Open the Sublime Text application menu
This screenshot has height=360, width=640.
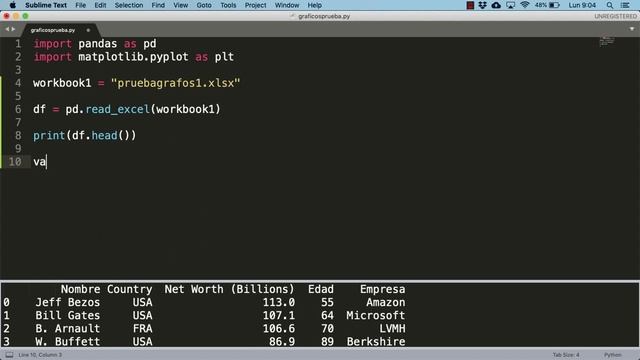(x=46, y=5)
